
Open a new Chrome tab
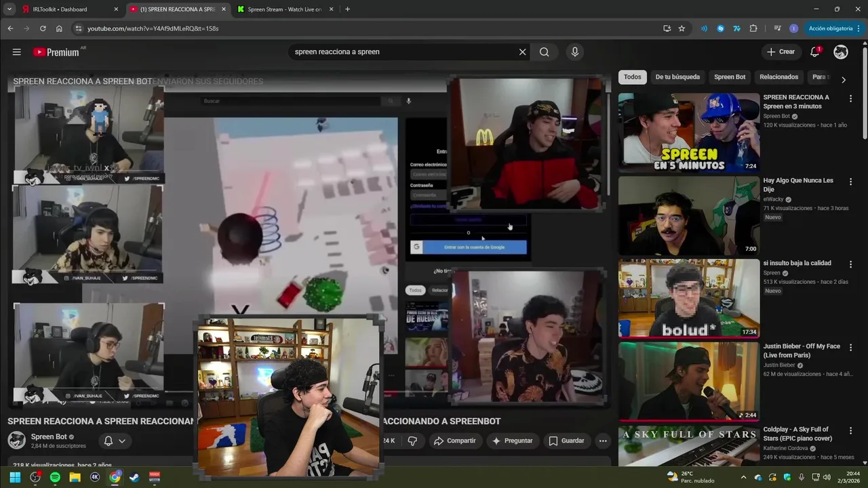click(x=348, y=9)
